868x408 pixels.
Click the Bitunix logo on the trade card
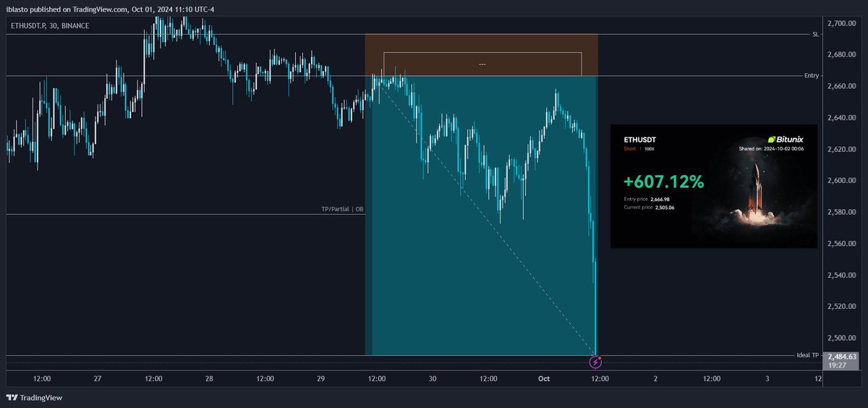point(786,139)
